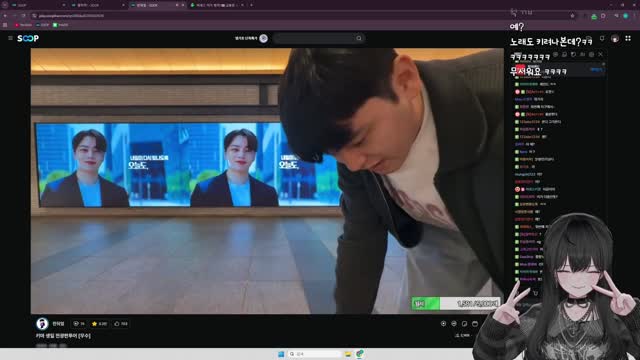Click the first icon in chat header toolbar

pyautogui.click(x=556, y=54)
